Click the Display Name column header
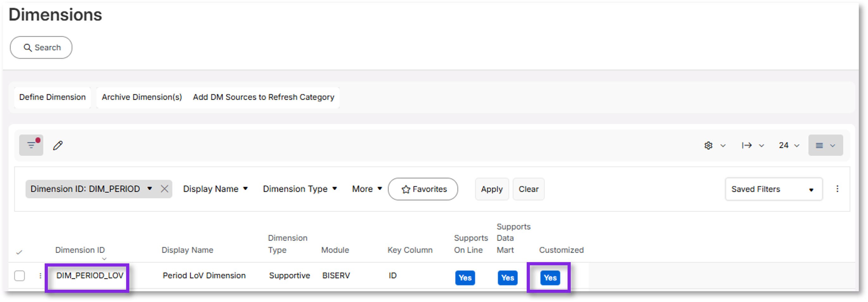 (x=187, y=250)
